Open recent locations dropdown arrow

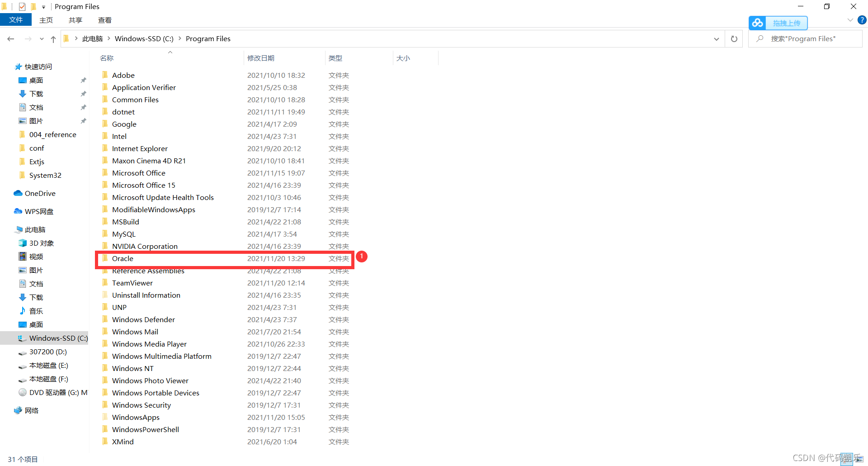pos(42,39)
